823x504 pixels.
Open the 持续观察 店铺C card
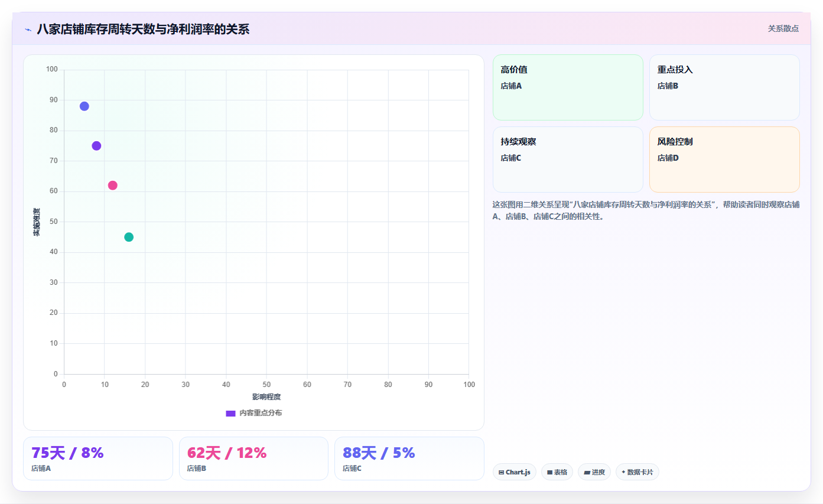tap(568, 160)
